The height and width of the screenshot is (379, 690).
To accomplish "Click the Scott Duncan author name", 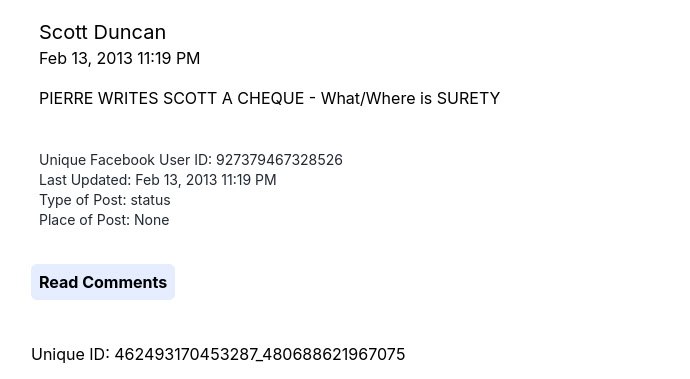I will (x=103, y=33).
